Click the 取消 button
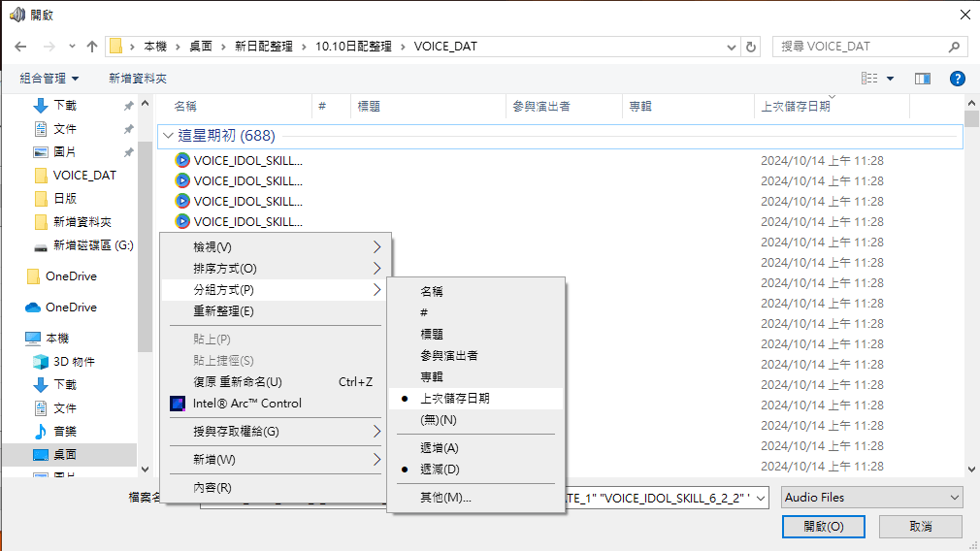The width and height of the screenshot is (980, 551). (920, 526)
